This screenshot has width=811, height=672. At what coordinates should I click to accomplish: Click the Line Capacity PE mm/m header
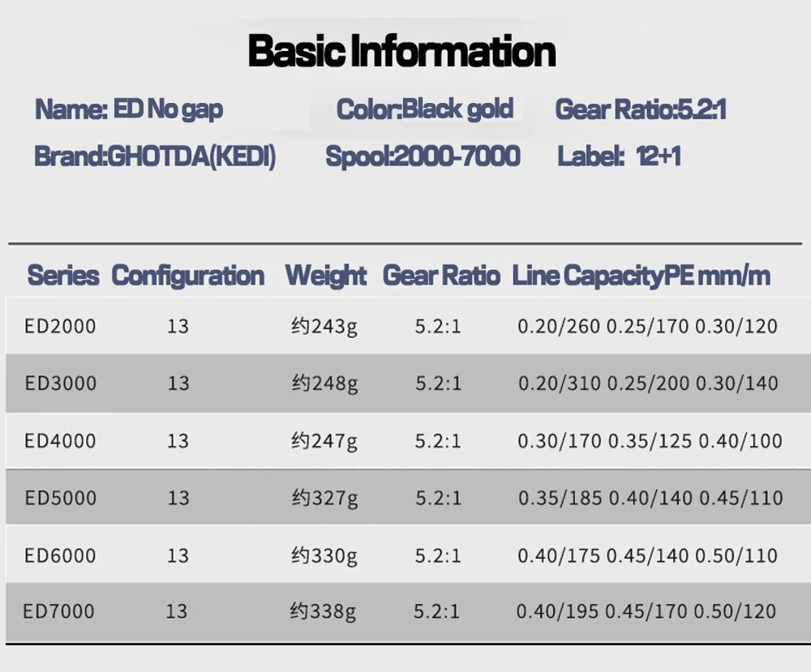pos(641,276)
